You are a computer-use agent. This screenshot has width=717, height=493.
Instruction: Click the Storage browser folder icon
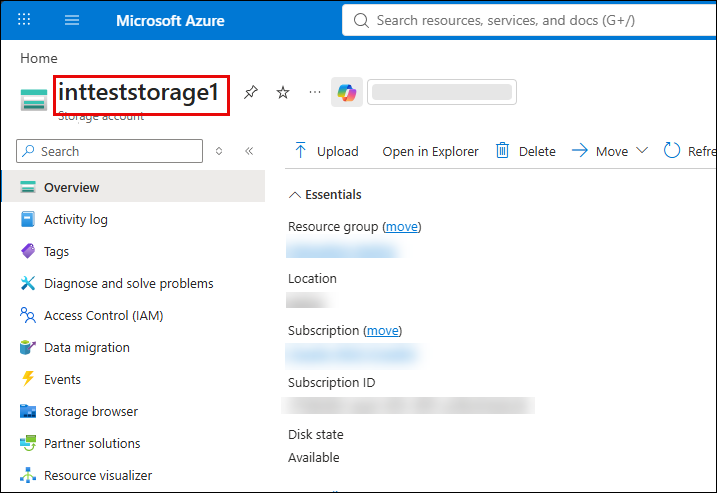(x=28, y=411)
